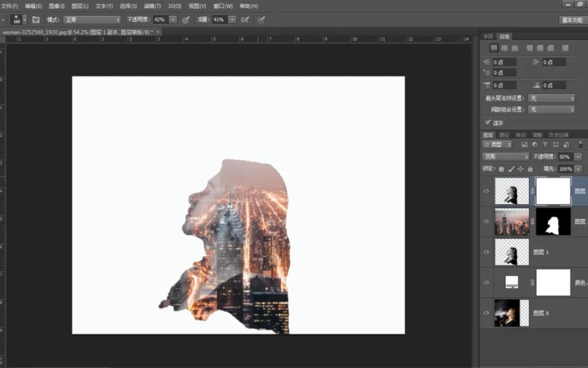Choose justify last right paragraph icon
Screen dimensions: 588x368
550,48
